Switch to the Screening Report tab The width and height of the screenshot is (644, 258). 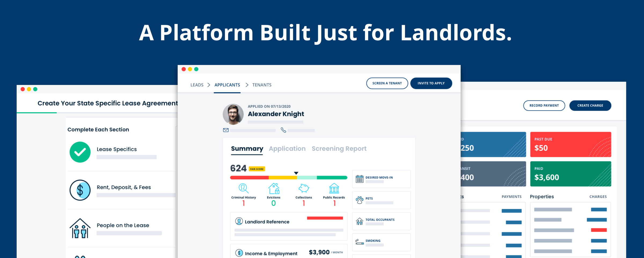click(339, 148)
